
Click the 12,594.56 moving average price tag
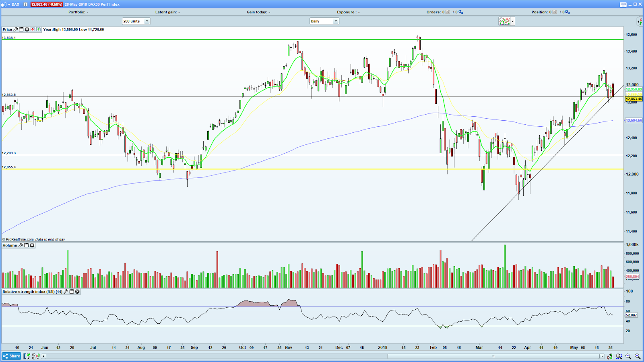tap(634, 120)
